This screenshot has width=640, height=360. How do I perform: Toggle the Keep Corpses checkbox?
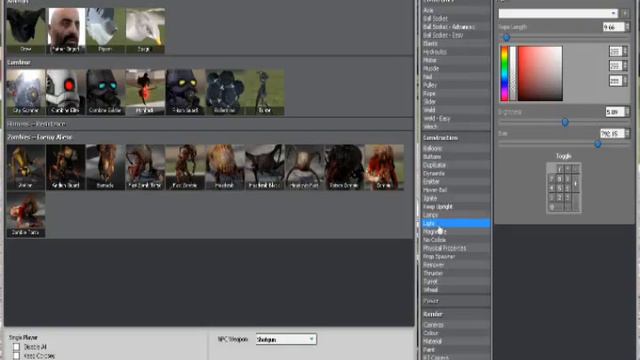coord(16,356)
